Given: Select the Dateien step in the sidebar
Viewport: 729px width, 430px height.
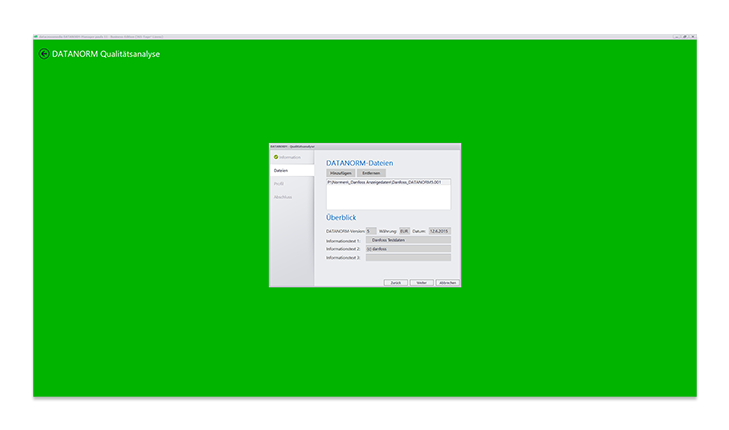Looking at the screenshot, I should [x=292, y=171].
